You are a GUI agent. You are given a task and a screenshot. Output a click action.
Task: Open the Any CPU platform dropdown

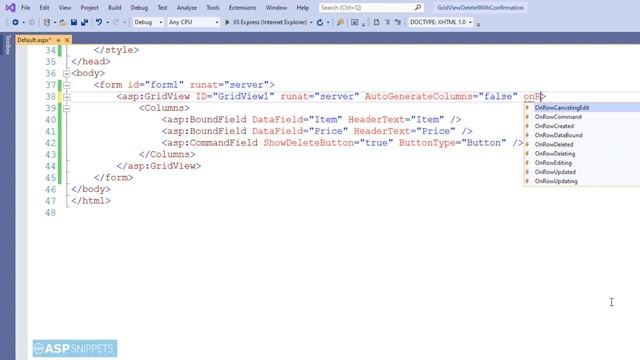[x=193, y=22]
